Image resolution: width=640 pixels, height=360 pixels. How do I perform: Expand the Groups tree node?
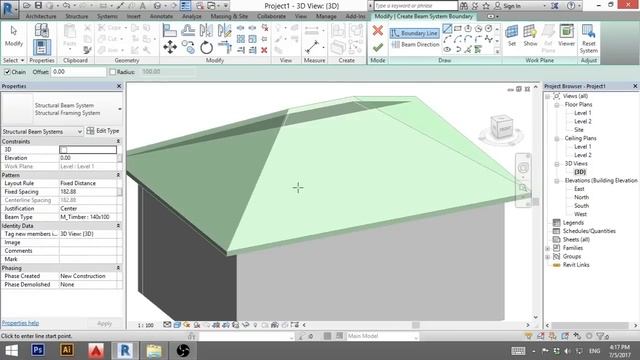[x=548, y=257]
